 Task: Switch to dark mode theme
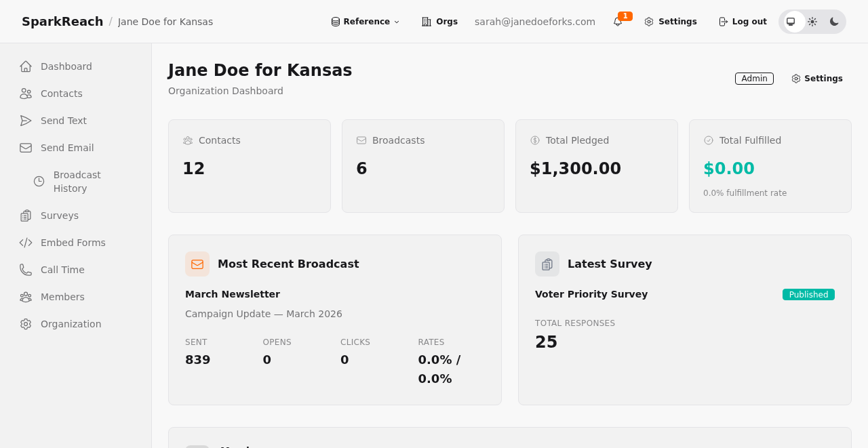click(833, 21)
